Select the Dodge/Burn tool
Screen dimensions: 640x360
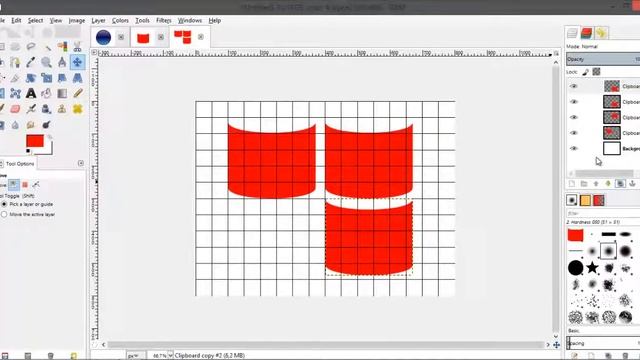tap(47, 125)
